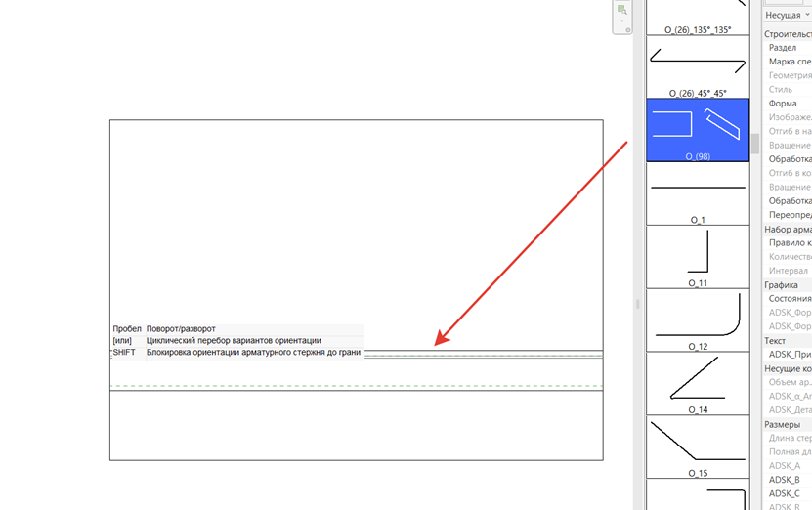Click the Марка спе... property row

788,62
